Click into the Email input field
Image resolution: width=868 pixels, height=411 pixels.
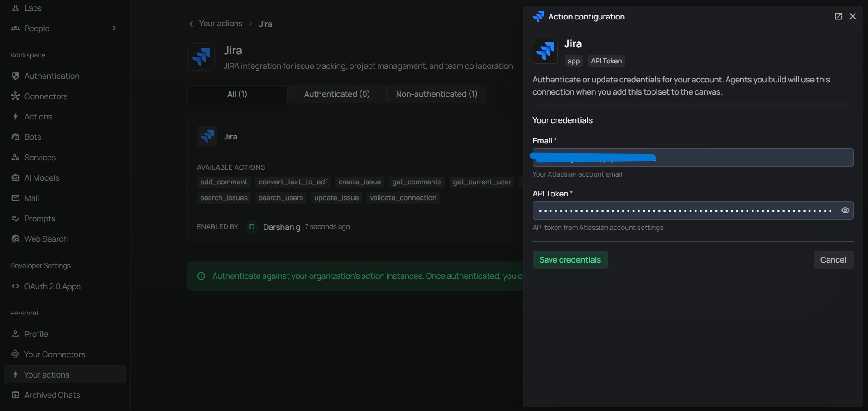[693, 158]
